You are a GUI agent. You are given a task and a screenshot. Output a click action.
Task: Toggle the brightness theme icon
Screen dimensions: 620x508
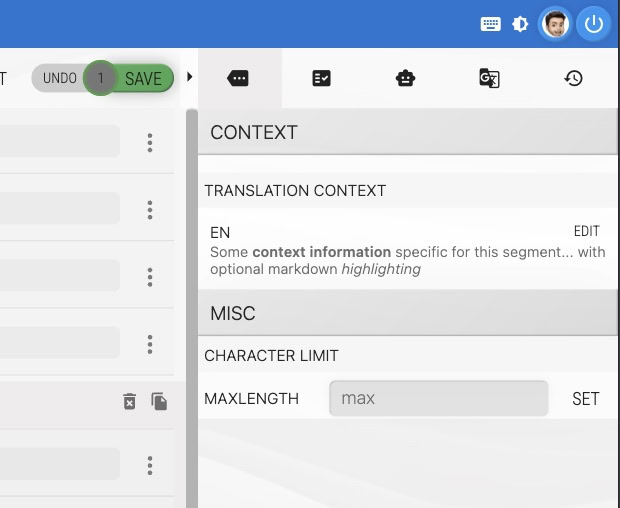(520, 24)
